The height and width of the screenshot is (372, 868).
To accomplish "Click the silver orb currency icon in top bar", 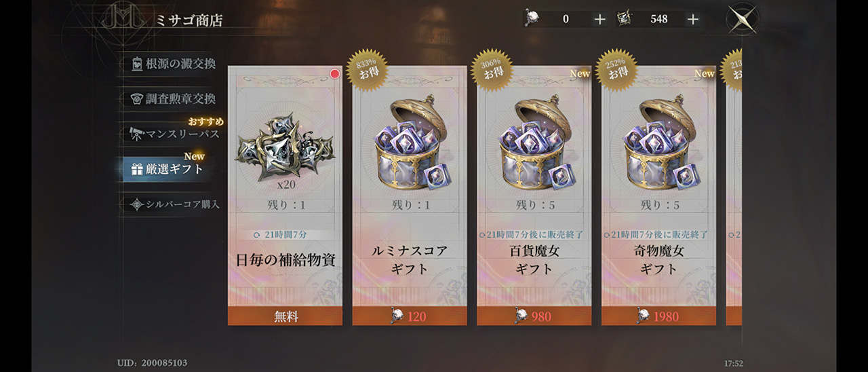I will point(534,18).
